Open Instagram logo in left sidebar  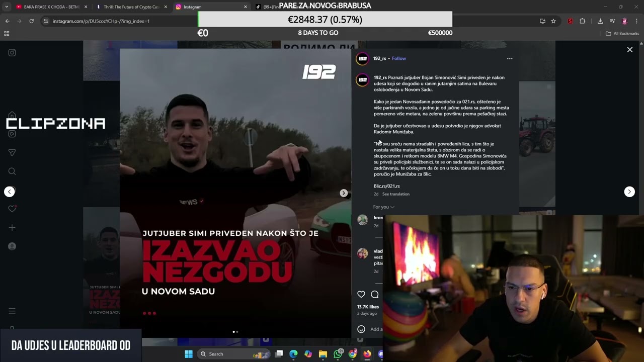tap(12, 52)
